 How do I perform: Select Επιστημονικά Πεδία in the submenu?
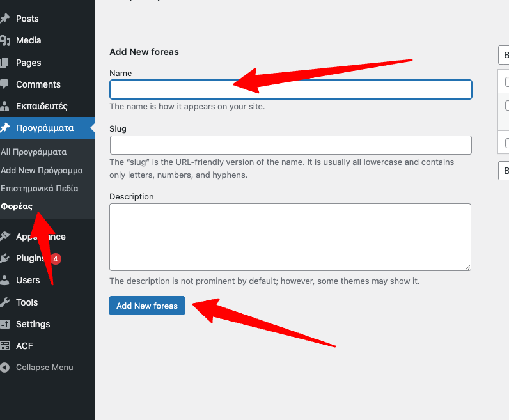40,188
